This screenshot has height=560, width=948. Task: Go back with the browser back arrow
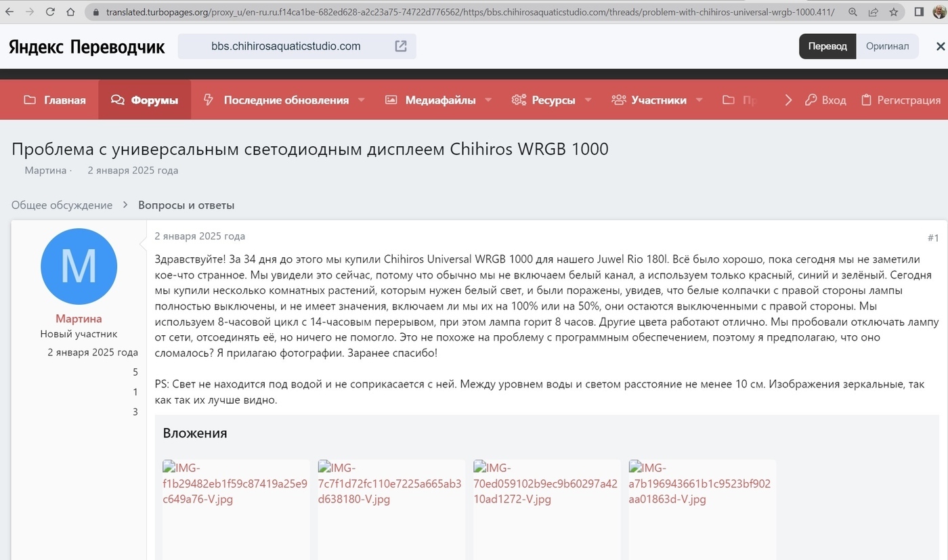pyautogui.click(x=9, y=12)
